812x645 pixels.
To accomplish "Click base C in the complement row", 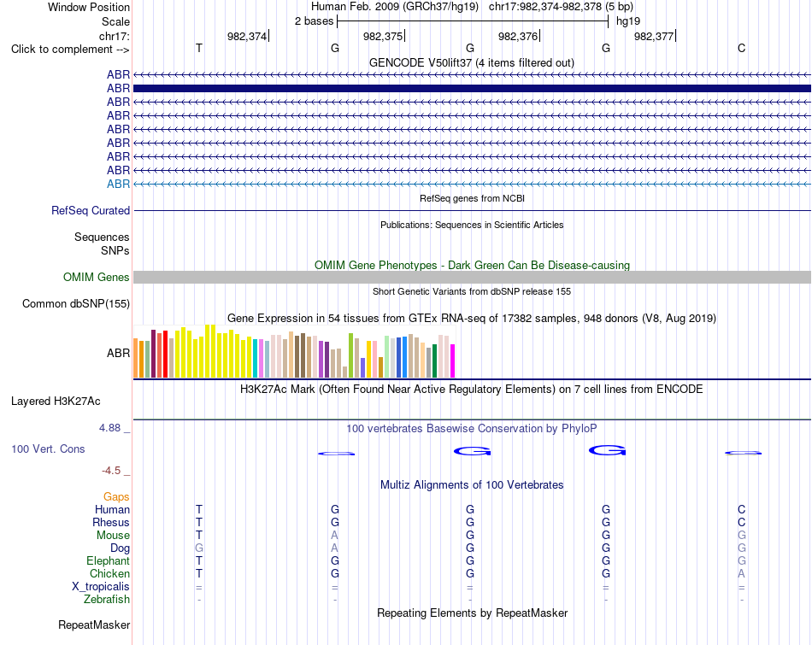I will 742,48.
